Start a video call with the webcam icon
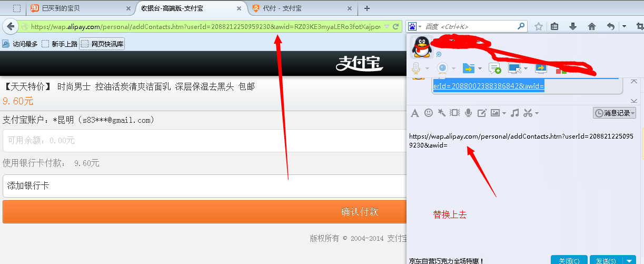 click(x=442, y=68)
